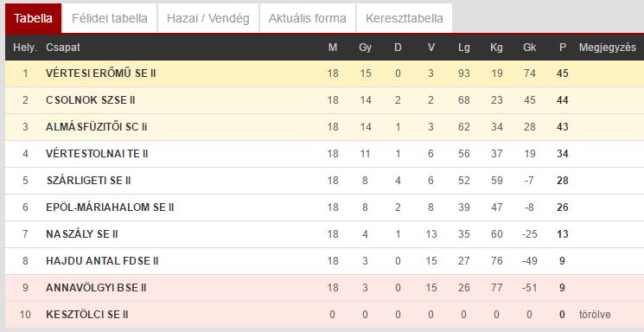Open VÉRTESTOLNAI TE II team page
Screen dimensions: 644x332
pos(97,154)
